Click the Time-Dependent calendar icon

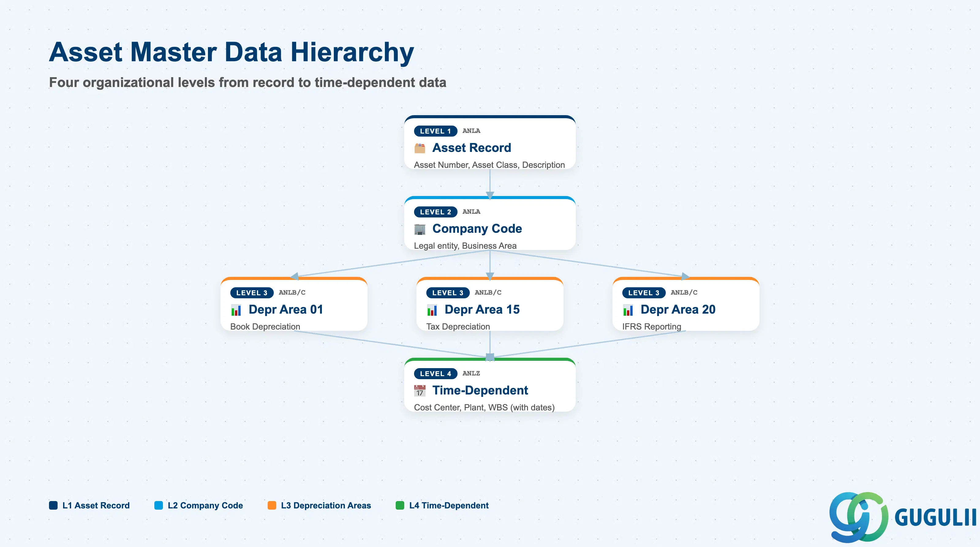pyautogui.click(x=420, y=391)
